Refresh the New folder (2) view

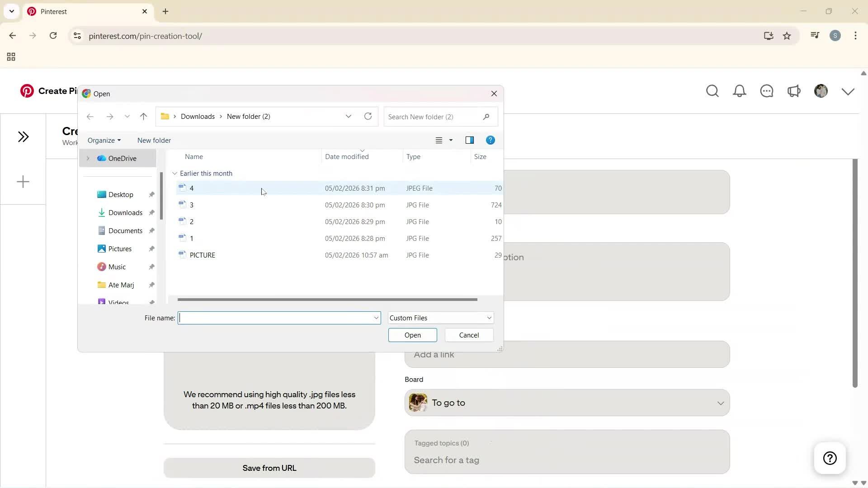pyautogui.click(x=368, y=116)
